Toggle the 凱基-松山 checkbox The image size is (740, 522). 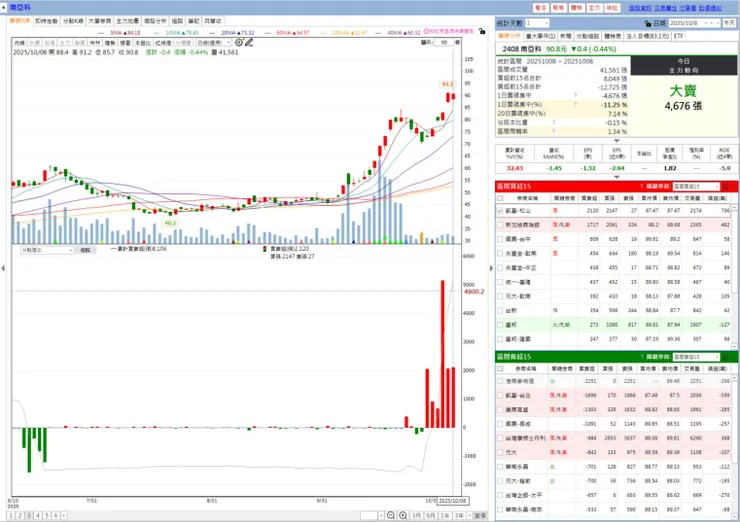(x=500, y=210)
